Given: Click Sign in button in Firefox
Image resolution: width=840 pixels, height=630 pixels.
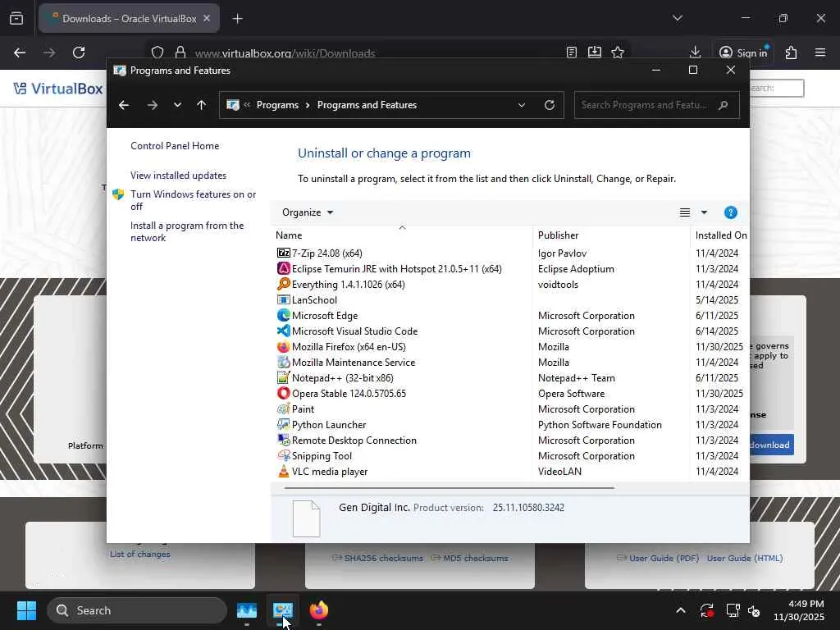Looking at the screenshot, I should 743,52.
